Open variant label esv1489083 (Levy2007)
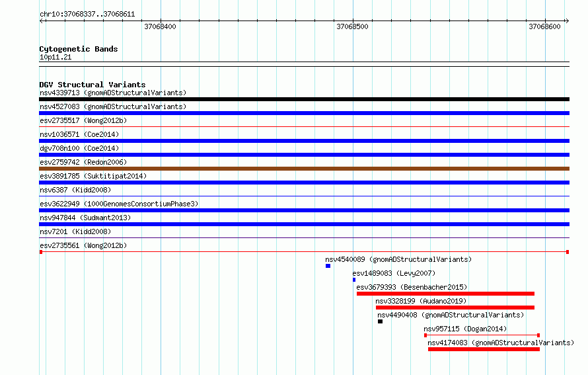 (x=394, y=273)
